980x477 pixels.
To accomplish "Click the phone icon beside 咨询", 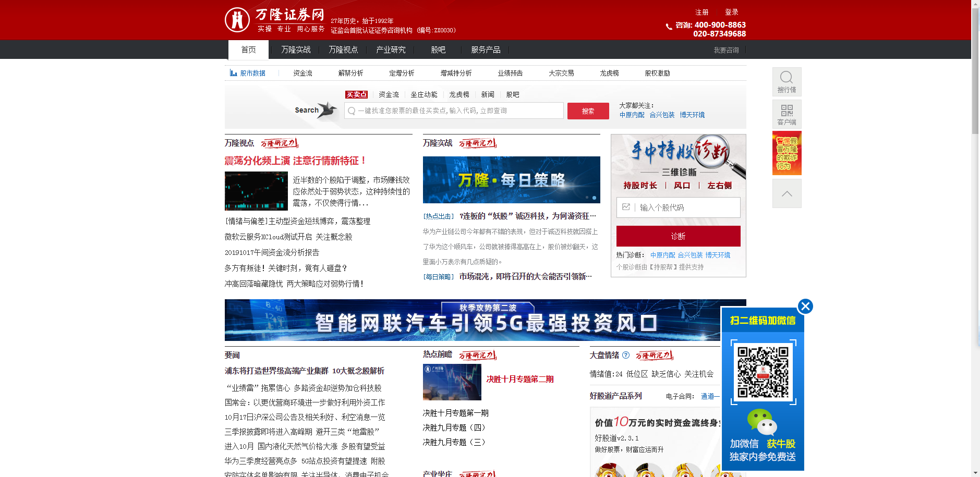I will tap(669, 27).
